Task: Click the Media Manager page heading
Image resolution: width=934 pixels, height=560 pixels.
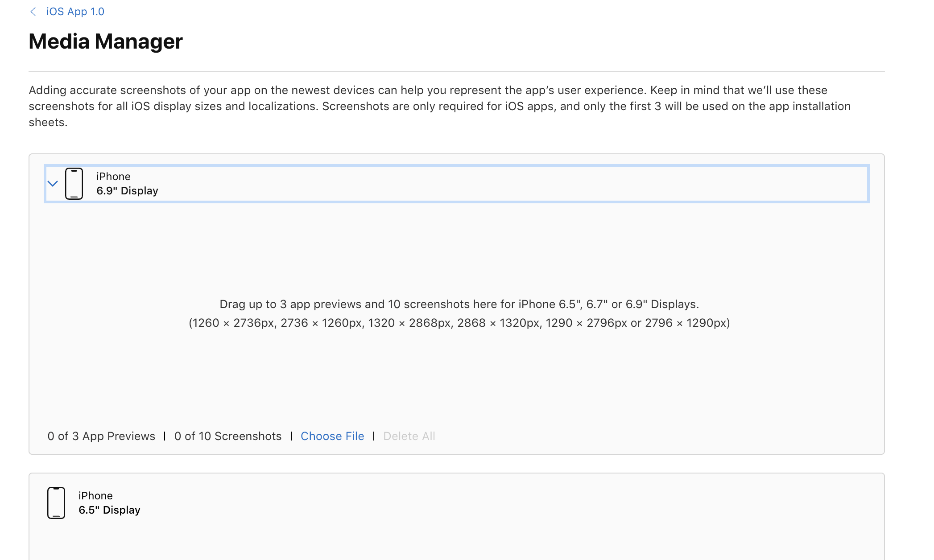Action: coord(106,41)
